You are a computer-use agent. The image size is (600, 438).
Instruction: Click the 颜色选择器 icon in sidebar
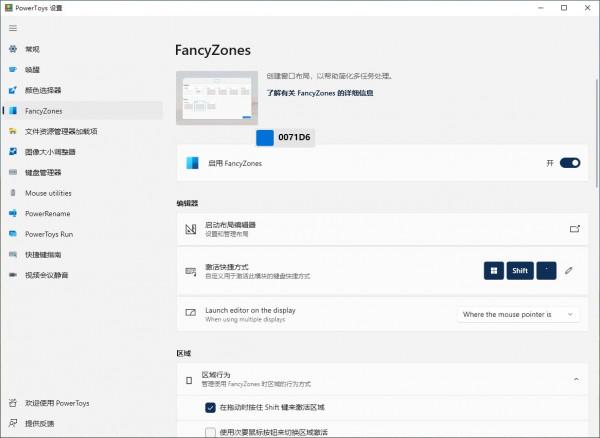[13, 90]
